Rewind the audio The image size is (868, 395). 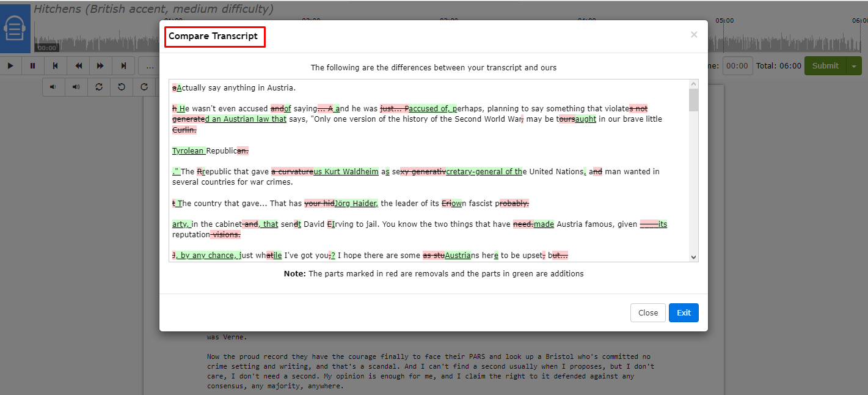pyautogui.click(x=78, y=65)
